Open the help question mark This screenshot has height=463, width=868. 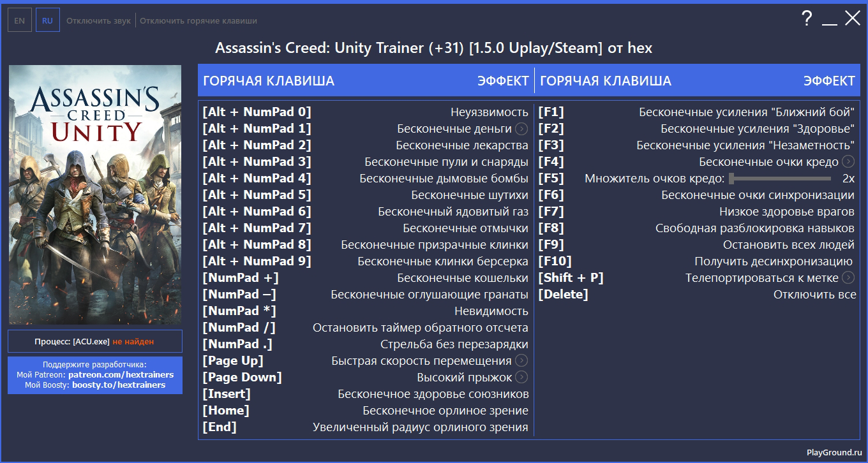[807, 18]
